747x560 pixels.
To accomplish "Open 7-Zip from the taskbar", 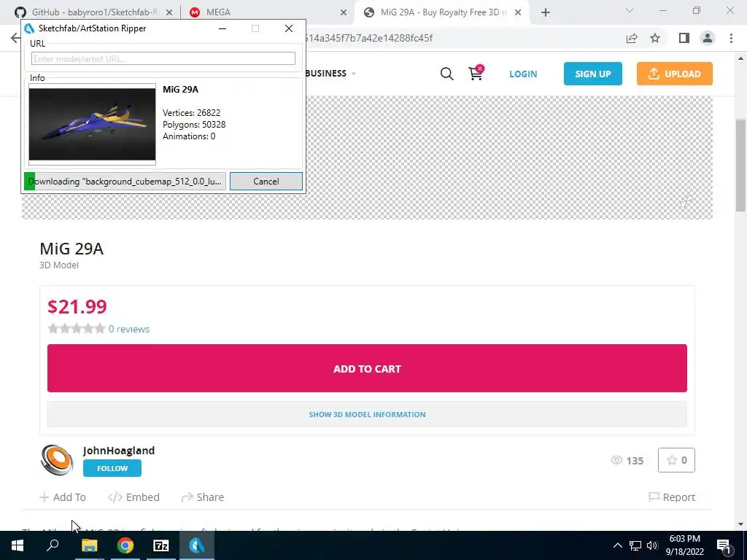I will click(161, 545).
